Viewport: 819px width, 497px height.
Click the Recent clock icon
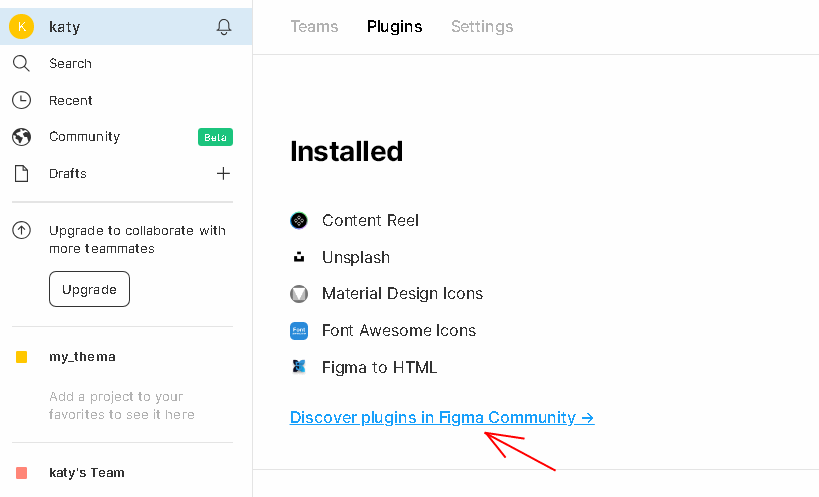[21, 100]
